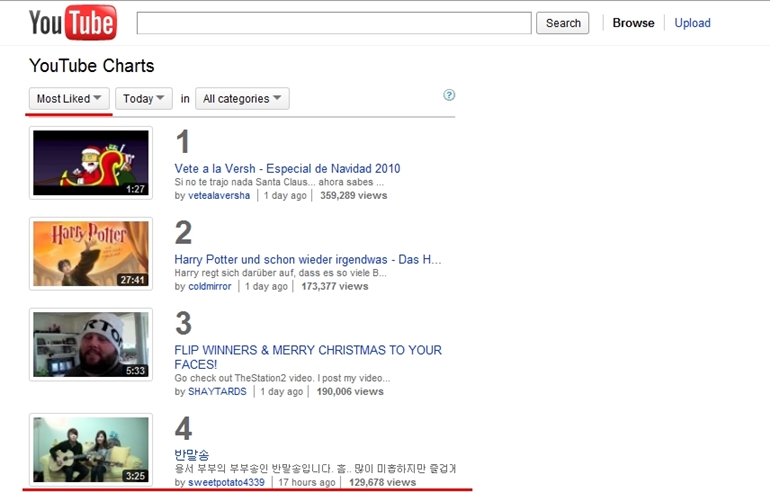This screenshot has width=770, height=492.
Task: Open FLIP WINNERS & MERRY CHRISTMAS title
Action: click(x=308, y=357)
